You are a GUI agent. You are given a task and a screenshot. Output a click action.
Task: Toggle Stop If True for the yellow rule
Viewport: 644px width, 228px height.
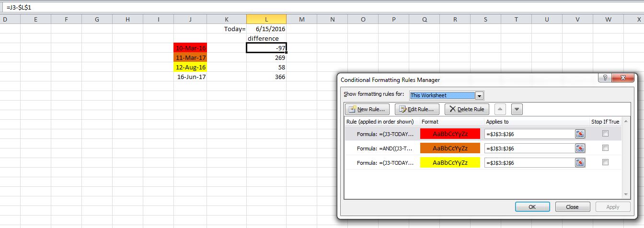[605, 162]
